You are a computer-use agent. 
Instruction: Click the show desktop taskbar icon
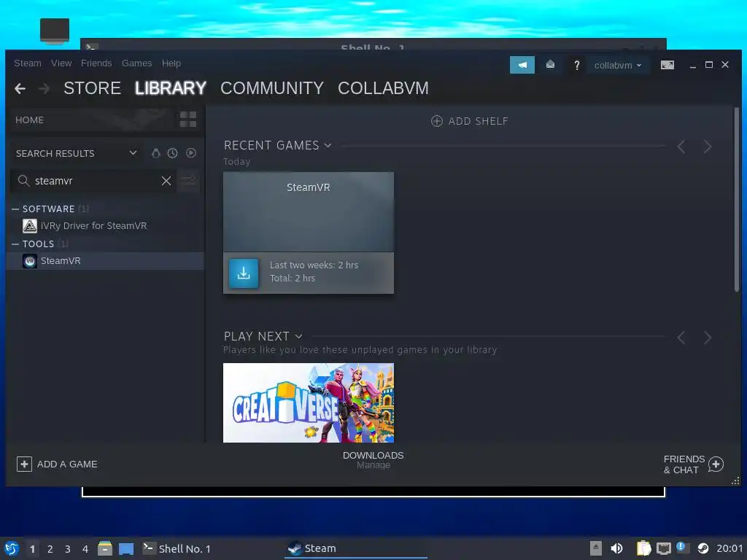126,549
